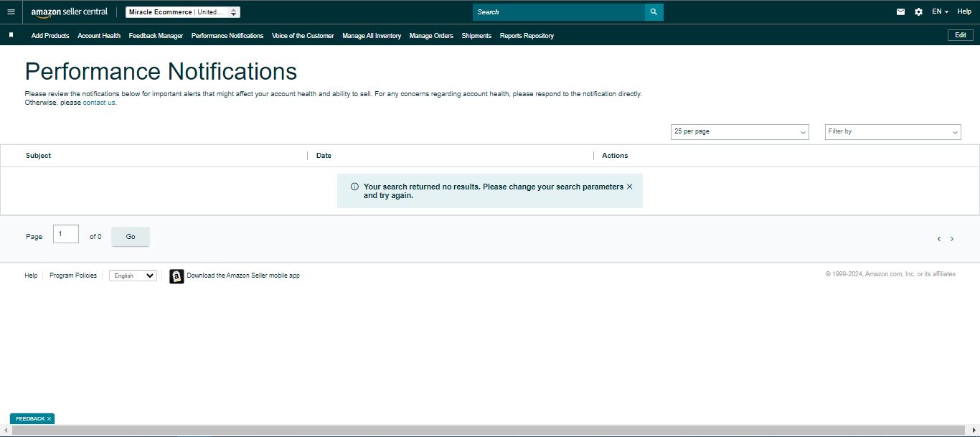Click the Page number input field
The image size is (980, 437).
click(66, 234)
